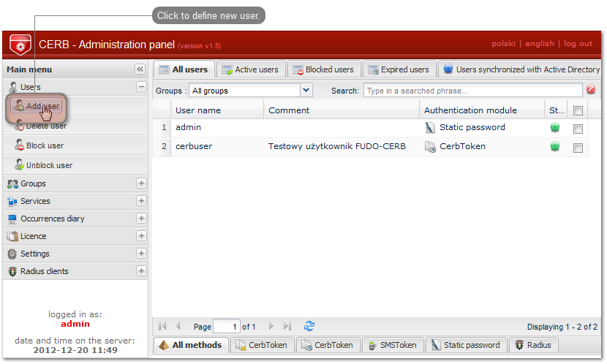The height and width of the screenshot is (364, 607).
Task: Click cerbuser's green status indicator
Action: click(x=555, y=146)
